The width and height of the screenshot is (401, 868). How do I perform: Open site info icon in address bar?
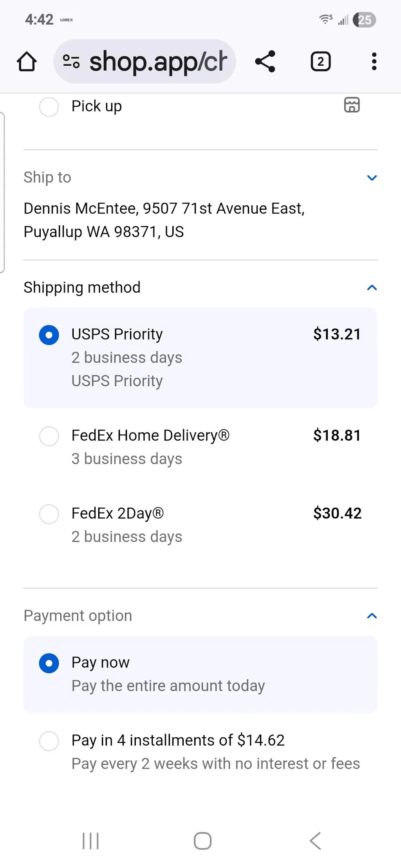coord(71,61)
